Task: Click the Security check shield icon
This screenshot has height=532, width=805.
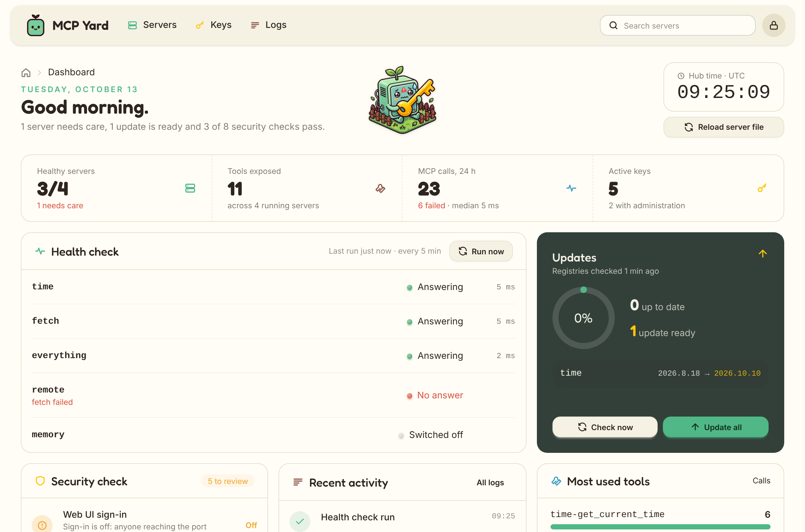Action: [40, 481]
